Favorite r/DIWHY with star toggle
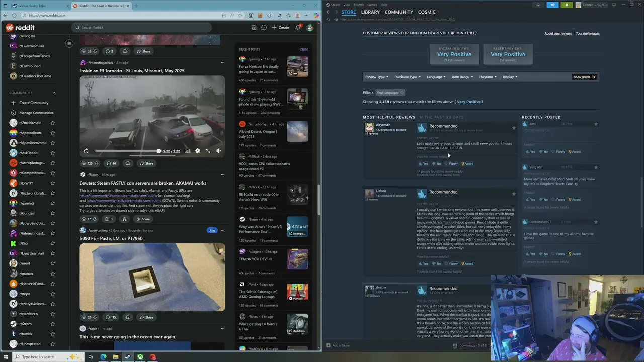644x362 pixels. pos(53,183)
